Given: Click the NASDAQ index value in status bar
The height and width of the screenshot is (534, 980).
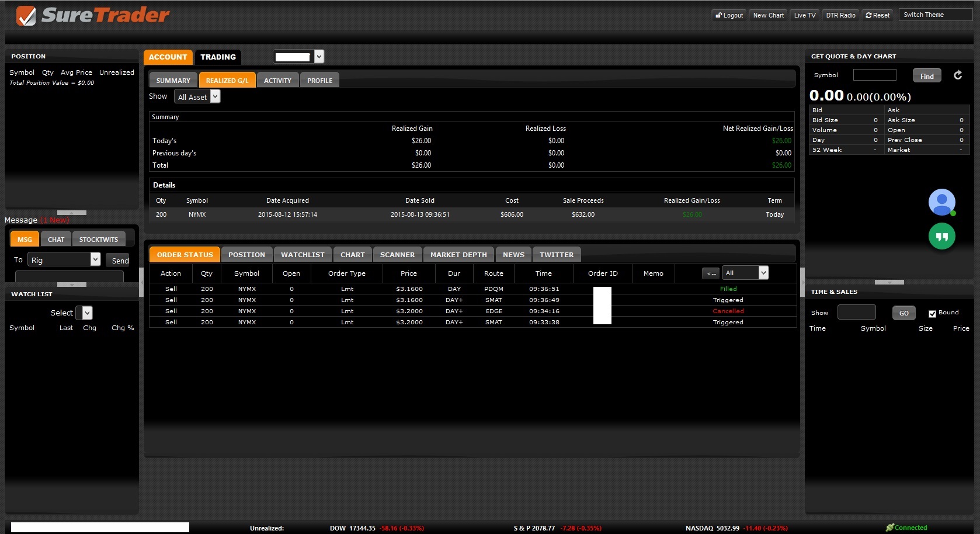Looking at the screenshot, I should point(728,528).
